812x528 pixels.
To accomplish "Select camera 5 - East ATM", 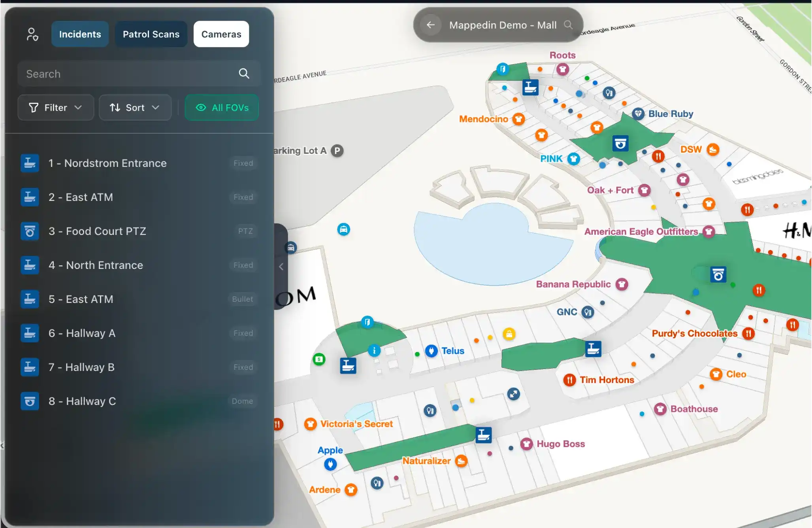I will 139,299.
